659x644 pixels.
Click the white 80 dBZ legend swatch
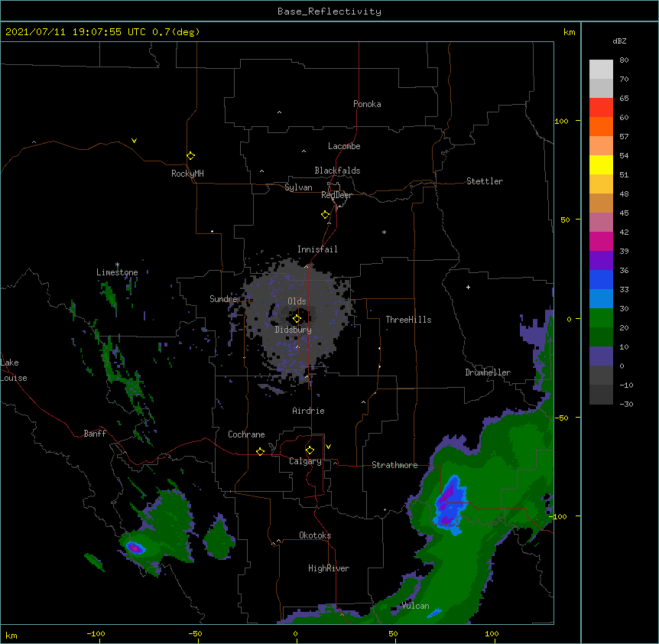601,69
